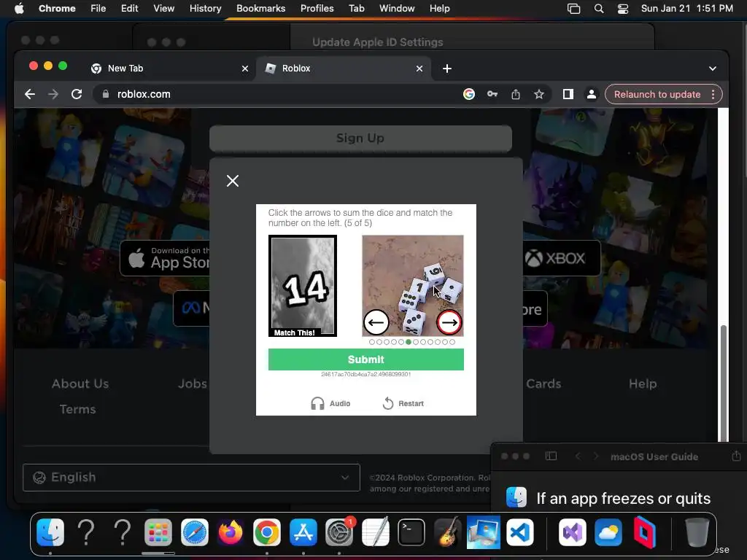Launch Safari from the Dock

tap(194, 532)
